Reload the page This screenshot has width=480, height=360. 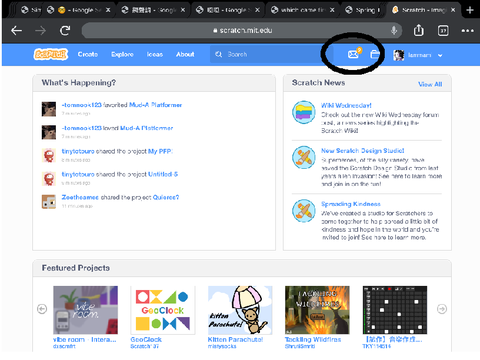[65, 31]
